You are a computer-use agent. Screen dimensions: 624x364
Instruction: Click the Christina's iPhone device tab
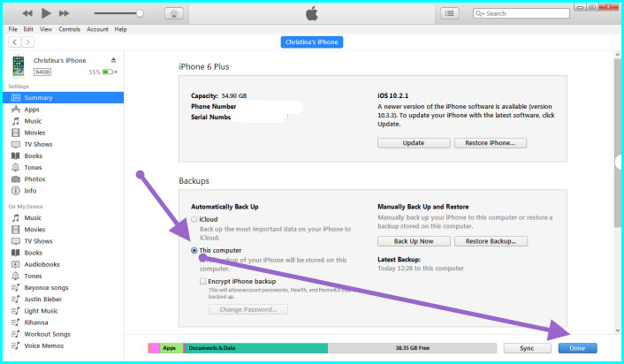tap(312, 42)
